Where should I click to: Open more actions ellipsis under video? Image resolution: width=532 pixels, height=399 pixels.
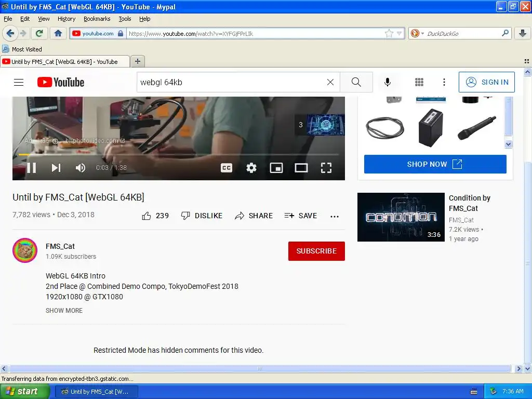coord(335,217)
